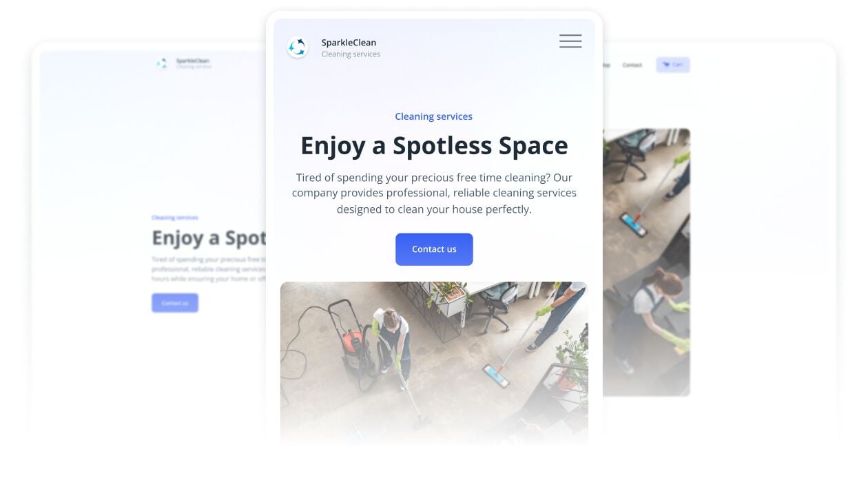Open the Contact link in desktop navigation

[x=632, y=65]
